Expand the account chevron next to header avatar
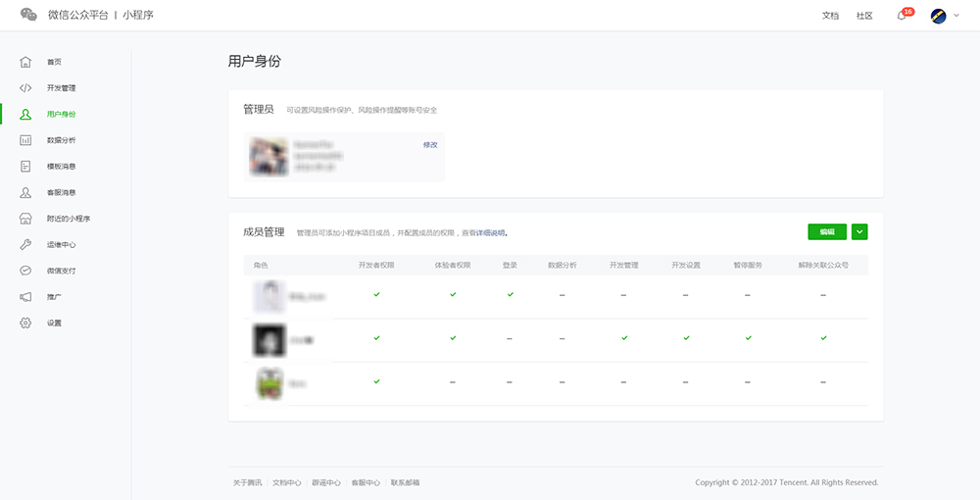Screen dimensions: 980x500 956,16
